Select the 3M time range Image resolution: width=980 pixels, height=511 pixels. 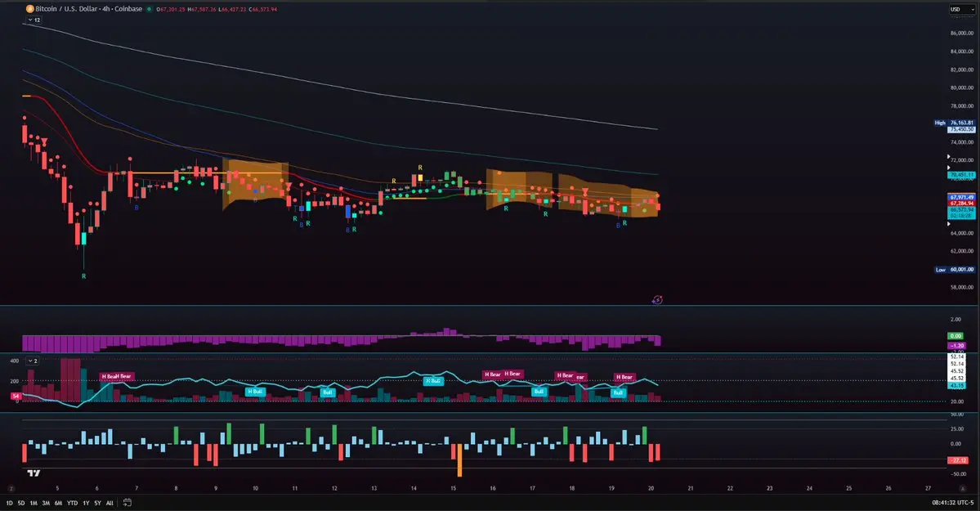46,503
